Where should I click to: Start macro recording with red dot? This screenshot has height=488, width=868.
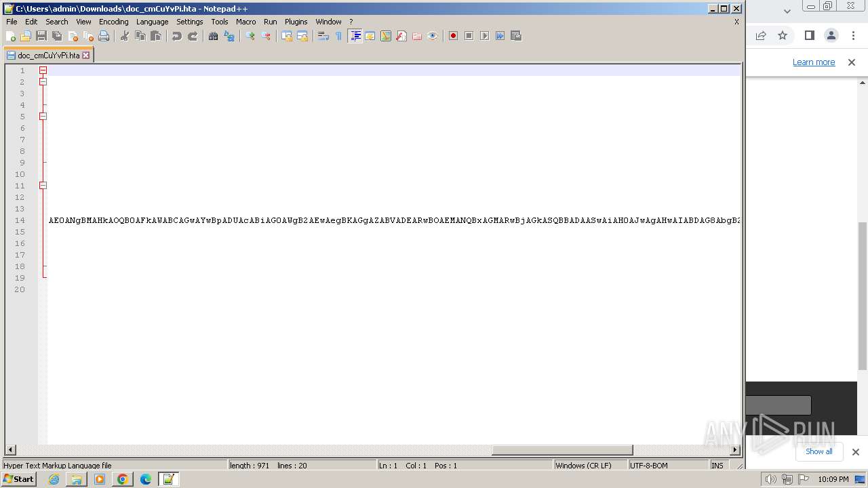tap(453, 36)
